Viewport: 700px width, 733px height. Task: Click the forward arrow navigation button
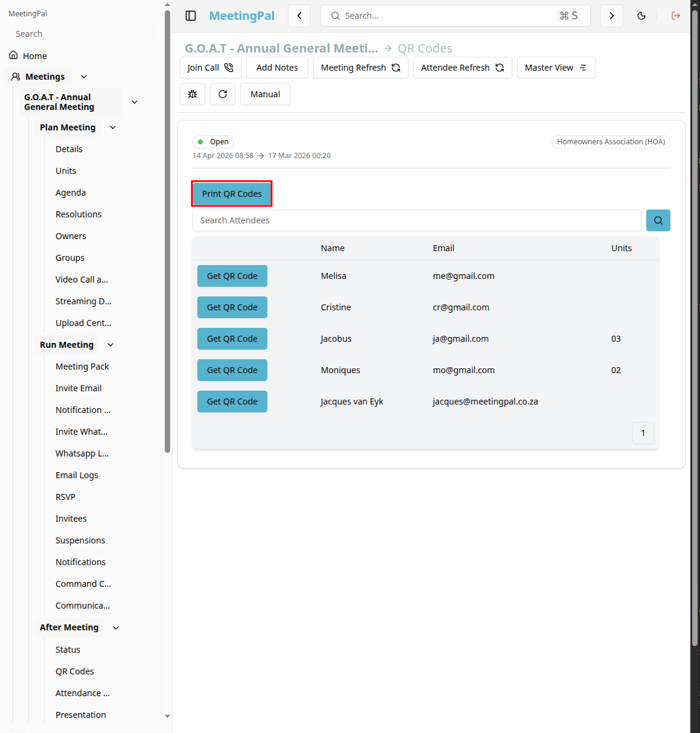[x=612, y=16]
